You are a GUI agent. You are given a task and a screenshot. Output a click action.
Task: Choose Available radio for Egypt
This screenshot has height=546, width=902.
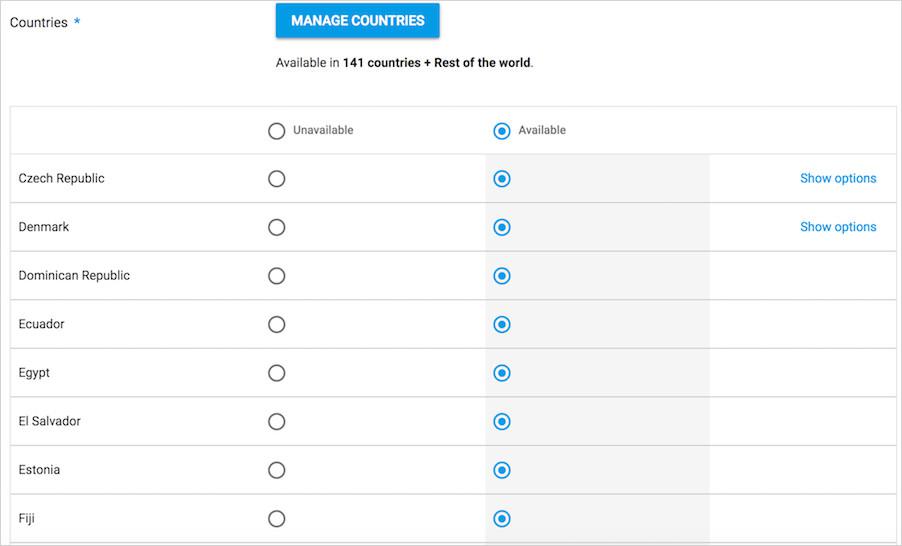tap(502, 373)
